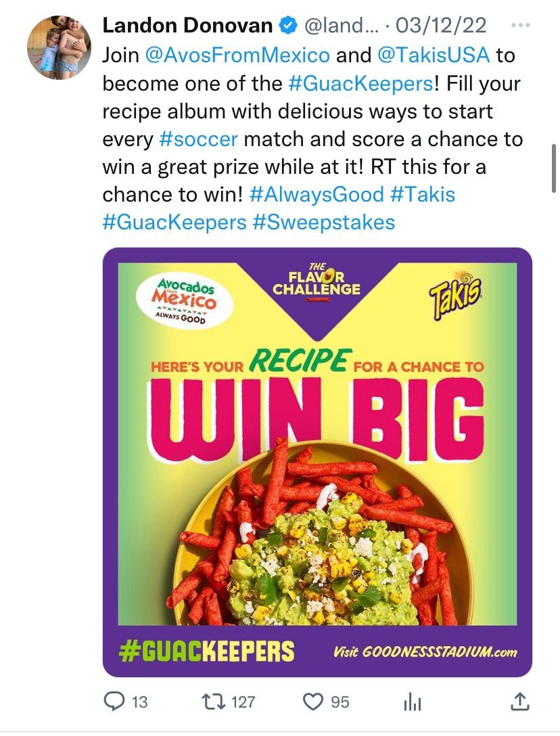Visit the @TakisUSA mention
This screenshot has width=560, height=736.
click(434, 55)
